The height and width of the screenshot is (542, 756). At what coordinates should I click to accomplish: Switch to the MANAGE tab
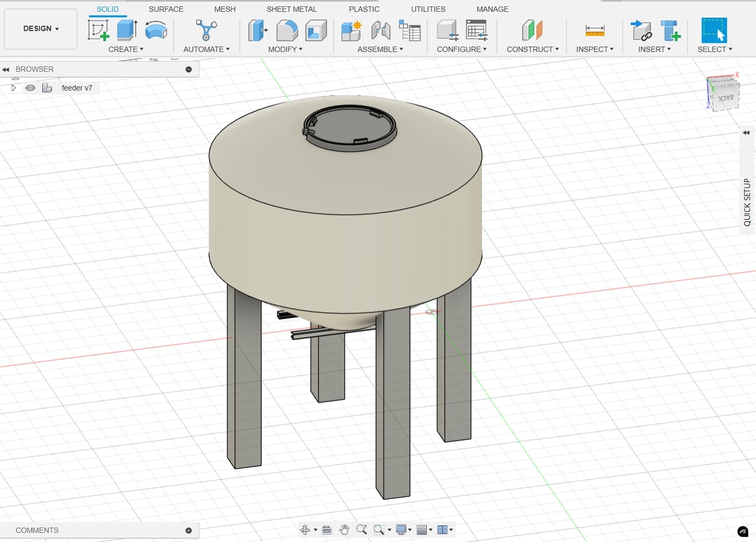493,9
